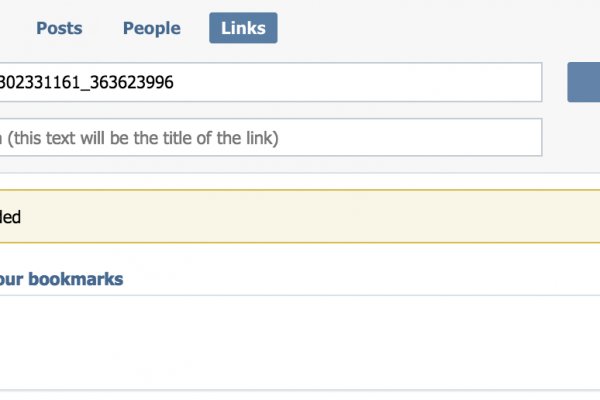
Task: Switch to the Posts tab
Action: click(x=59, y=28)
